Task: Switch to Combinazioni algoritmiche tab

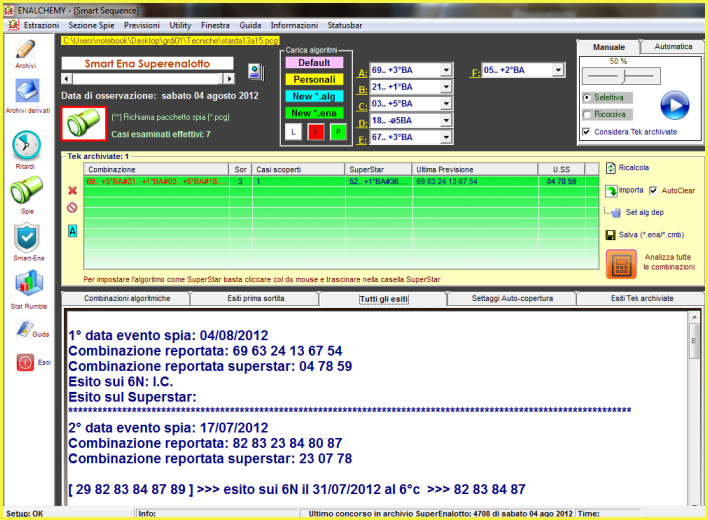Action: 127,298
